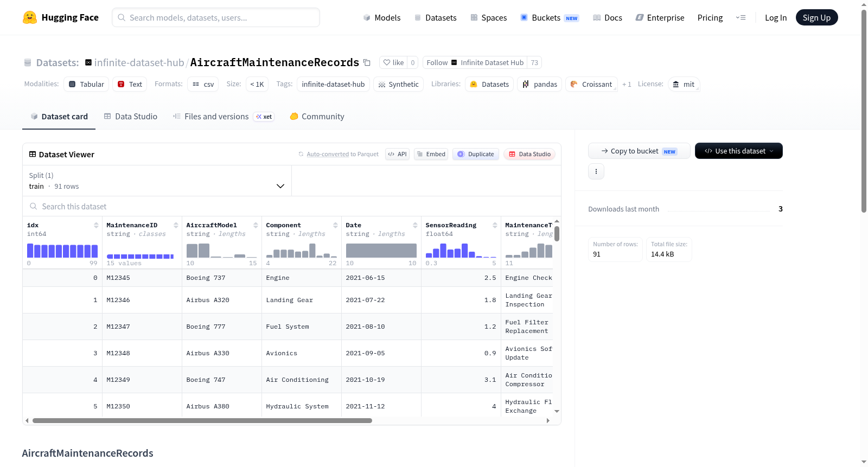Click the Copy to bucket button

639,151
